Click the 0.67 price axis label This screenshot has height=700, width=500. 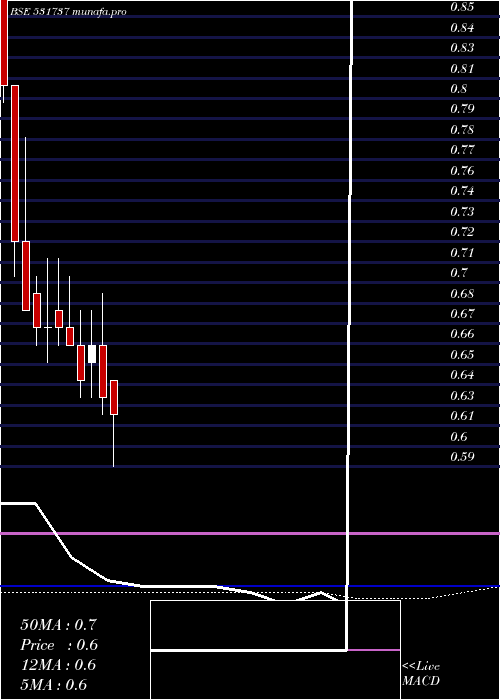point(462,313)
